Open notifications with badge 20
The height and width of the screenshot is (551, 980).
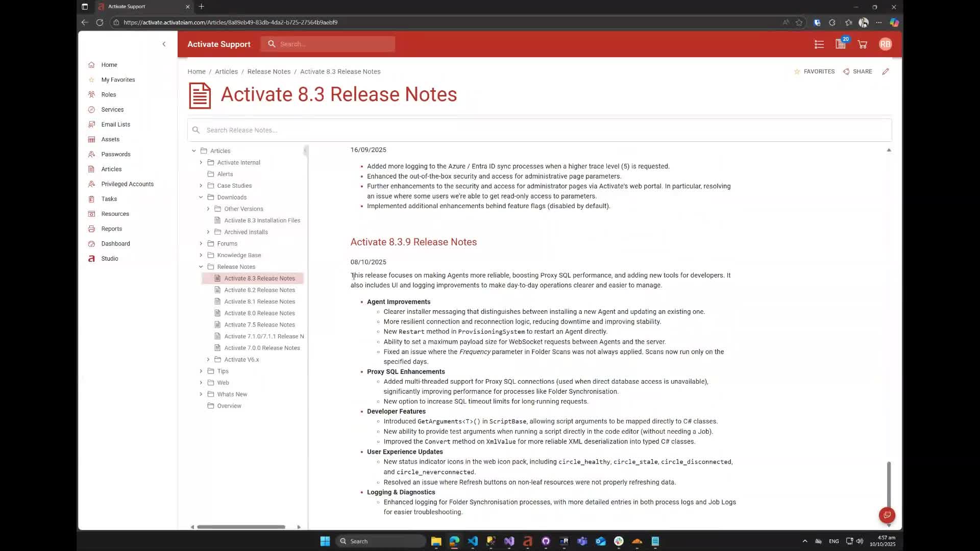[841, 44]
